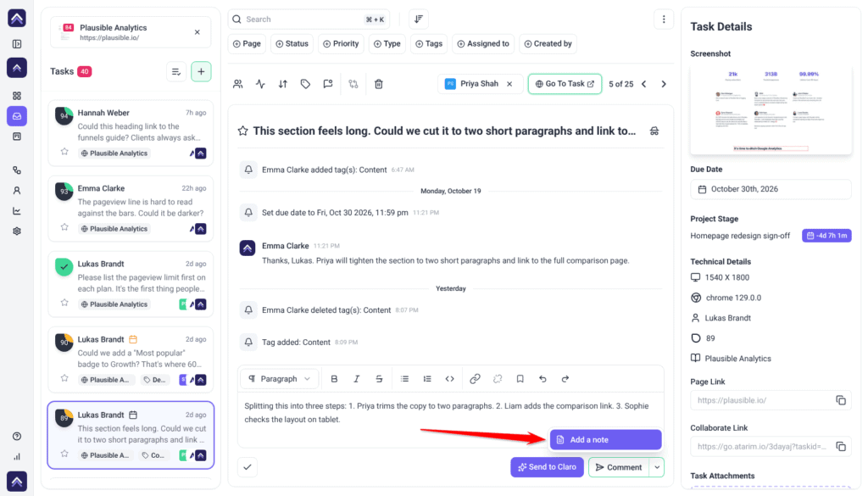Image resolution: width=868 pixels, height=496 pixels.
Task: Toggle the bulk select tasks list icon
Action: (x=176, y=71)
